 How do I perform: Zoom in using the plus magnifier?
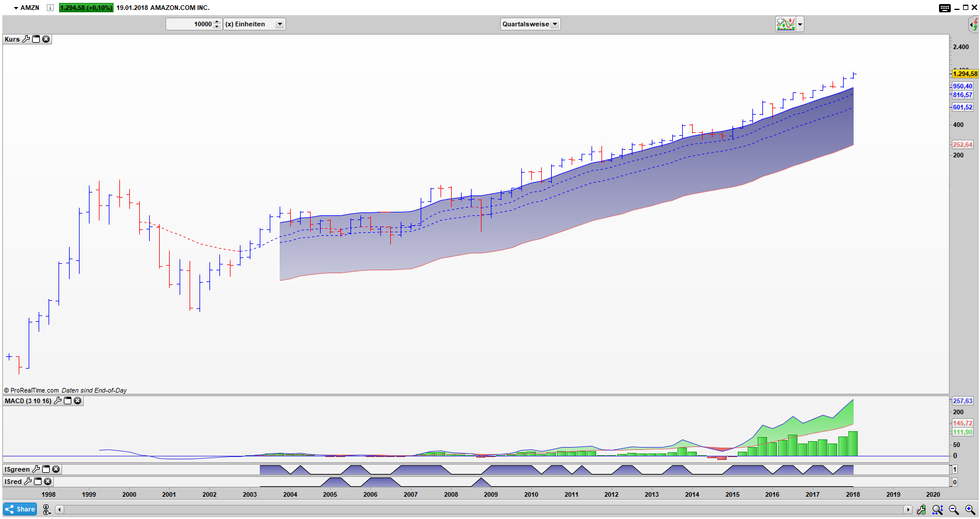(970, 510)
